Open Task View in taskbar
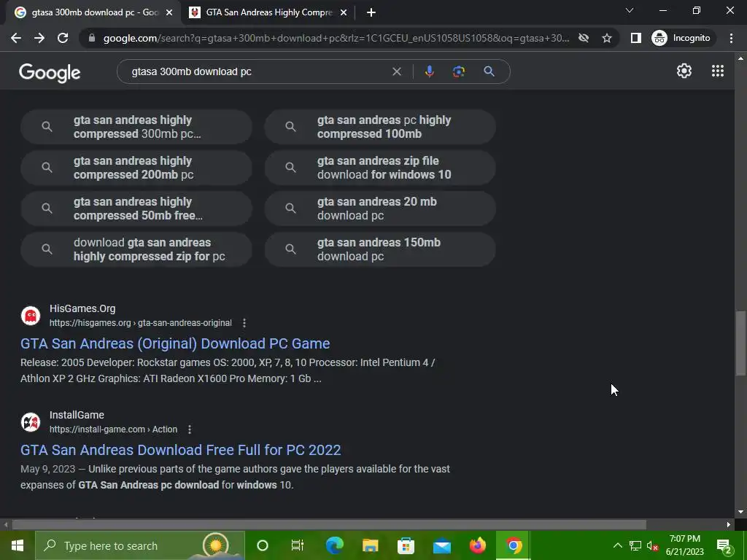The image size is (747, 560). 298,545
